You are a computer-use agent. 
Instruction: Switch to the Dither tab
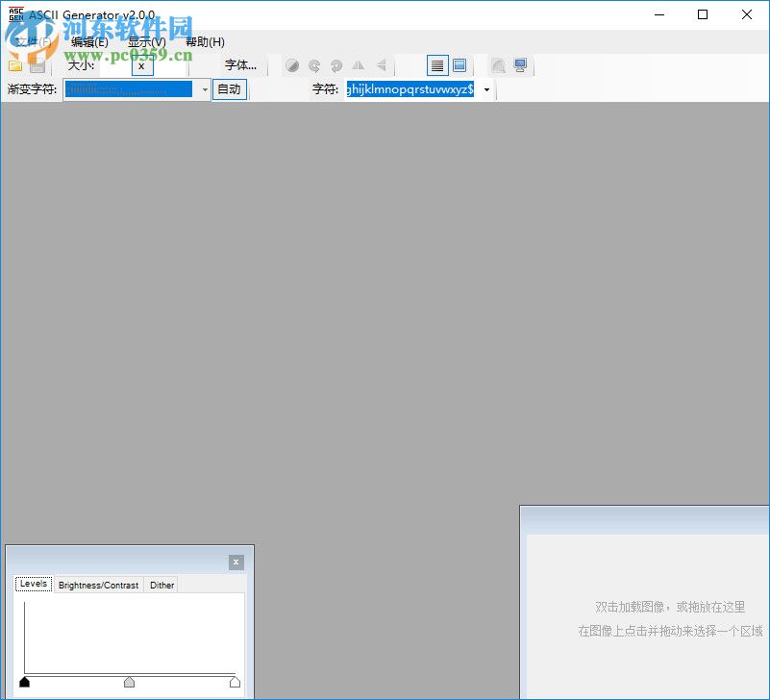[x=161, y=584]
